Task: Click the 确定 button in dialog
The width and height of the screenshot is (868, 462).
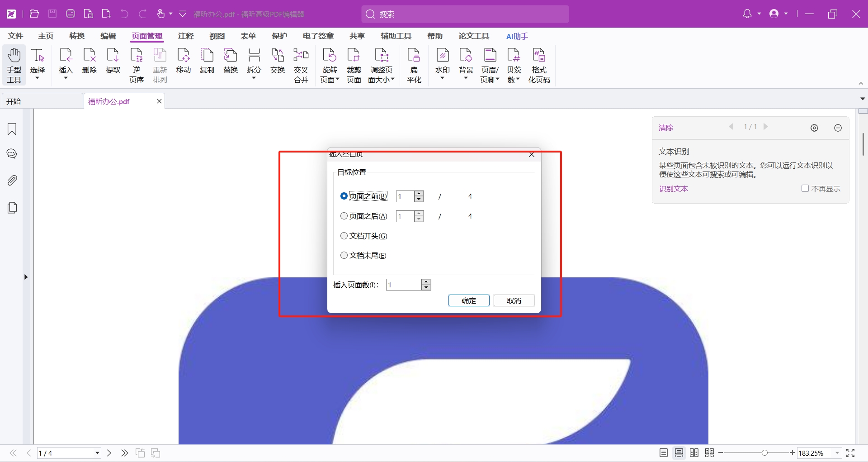Action: (x=469, y=300)
